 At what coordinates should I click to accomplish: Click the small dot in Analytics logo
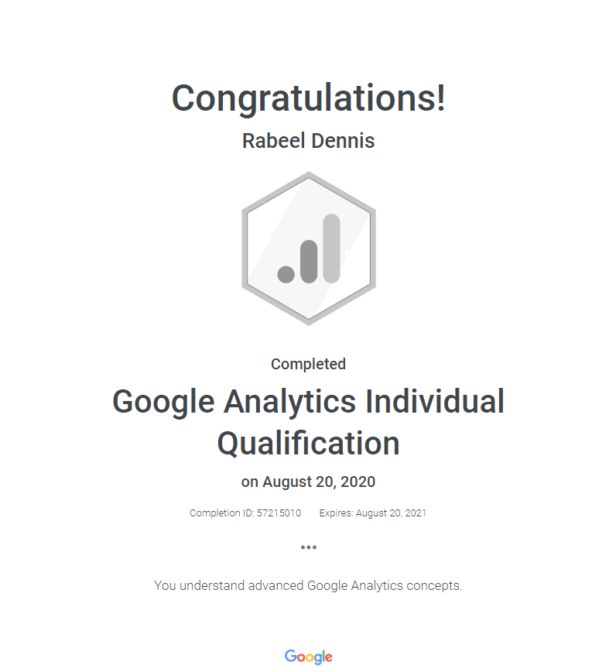point(286,274)
